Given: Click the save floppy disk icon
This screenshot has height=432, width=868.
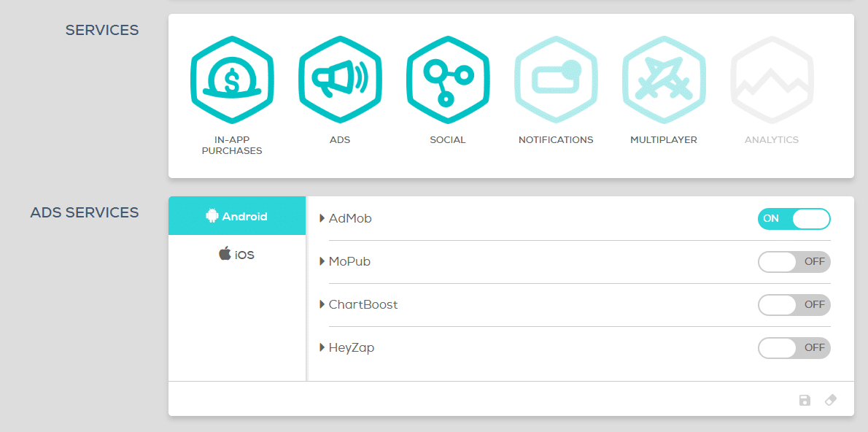Looking at the screenshot, I should tap(805, 400).
